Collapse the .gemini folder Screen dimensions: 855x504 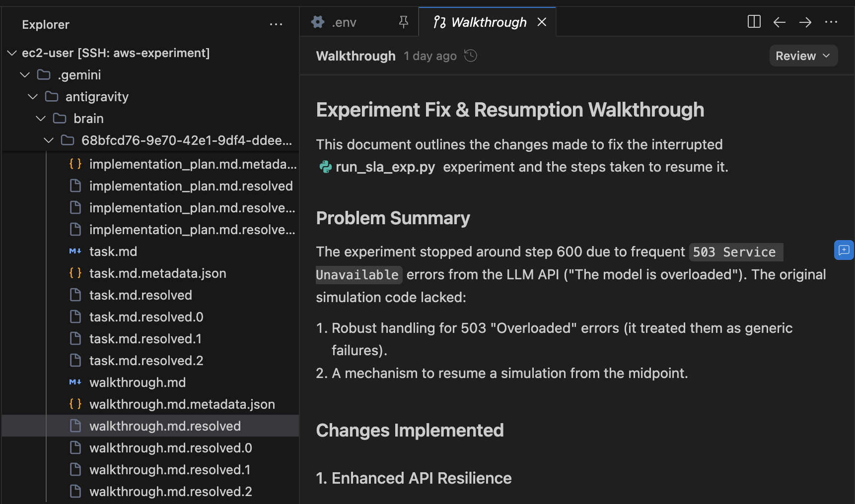point(25,74)
